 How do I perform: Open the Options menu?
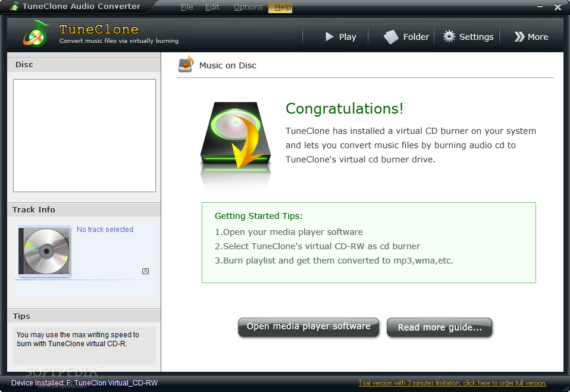[x=248, y=7]
